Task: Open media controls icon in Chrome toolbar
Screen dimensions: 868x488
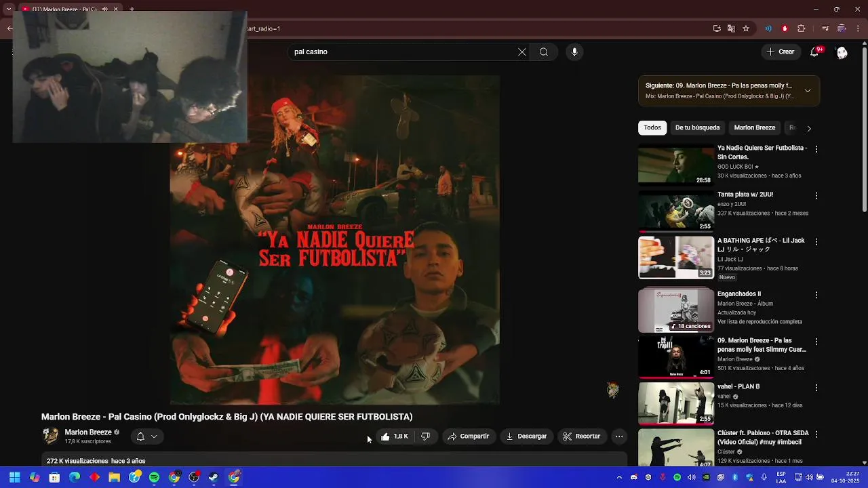Action: tap(825, 28)
